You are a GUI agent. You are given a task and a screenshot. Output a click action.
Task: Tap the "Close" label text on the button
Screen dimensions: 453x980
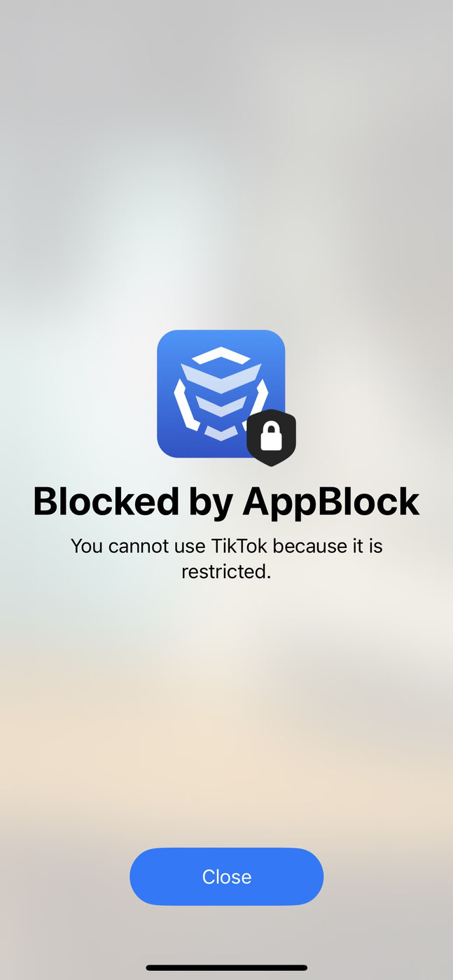pyautogui.click(x=227, y=876)
